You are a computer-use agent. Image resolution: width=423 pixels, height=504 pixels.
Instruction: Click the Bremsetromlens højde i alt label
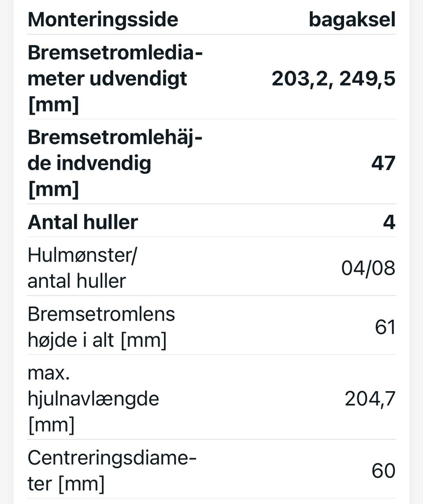[101, 327]
